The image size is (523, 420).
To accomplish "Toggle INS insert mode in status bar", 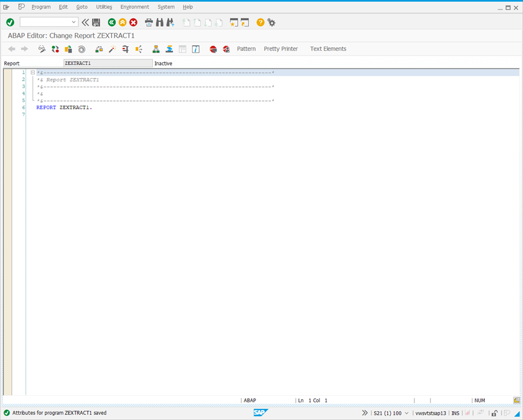I will pos(455,413).
